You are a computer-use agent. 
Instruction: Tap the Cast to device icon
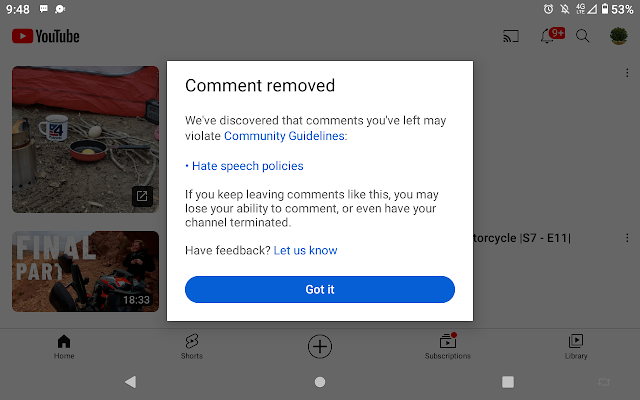(511, 36)
